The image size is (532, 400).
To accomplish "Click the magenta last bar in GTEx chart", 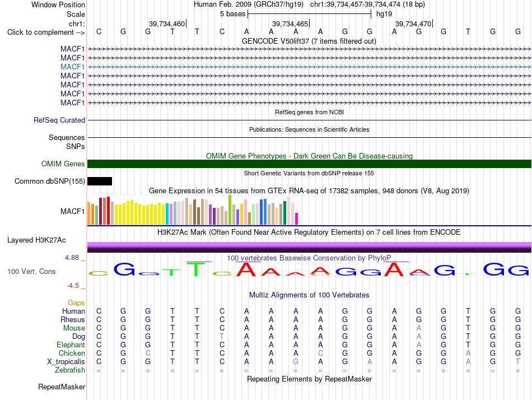I will pyautogui.click(x=297, y=218).
